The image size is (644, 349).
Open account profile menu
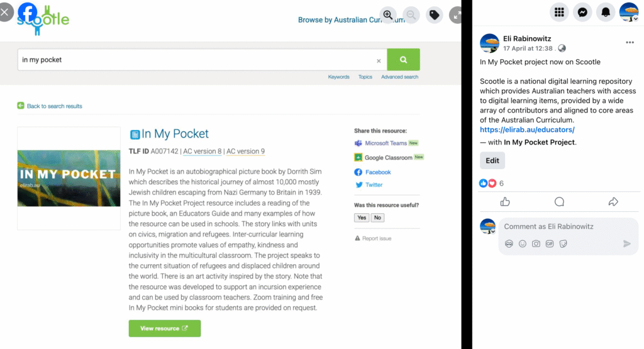[x=630, y=12]
